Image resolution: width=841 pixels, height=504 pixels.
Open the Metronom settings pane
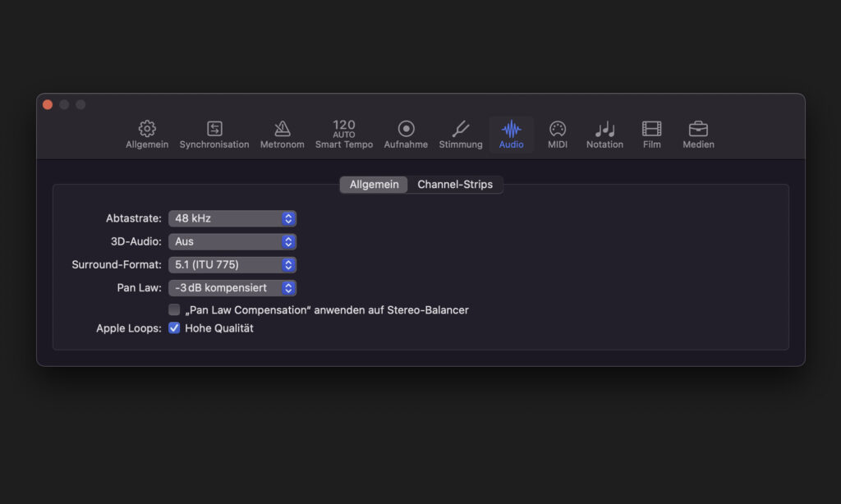coord(283,134)
